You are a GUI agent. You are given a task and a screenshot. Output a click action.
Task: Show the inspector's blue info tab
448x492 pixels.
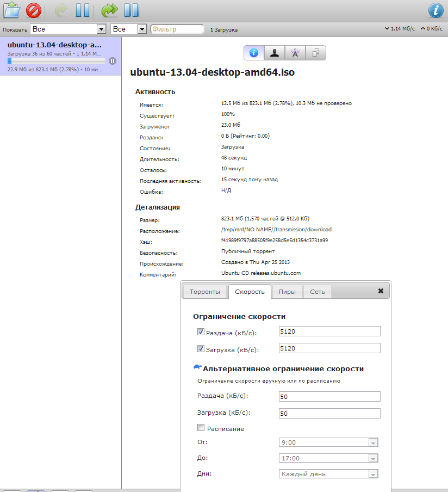[x=254, y=53]
